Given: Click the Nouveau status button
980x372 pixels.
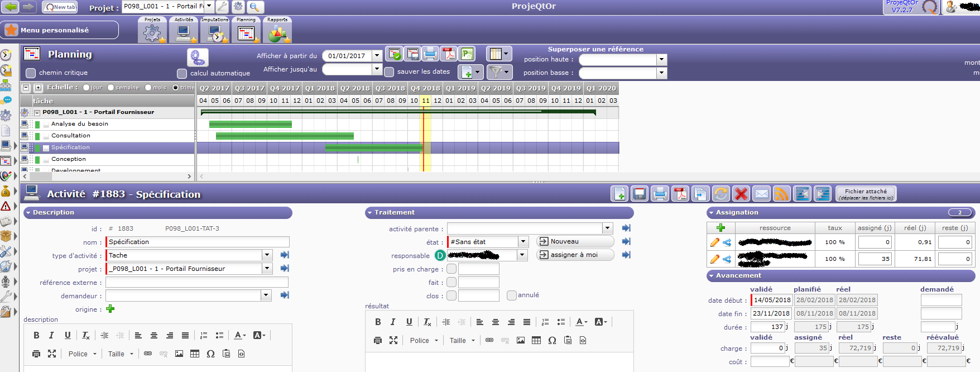Looking at the screenshot, I should pyautogui.click(x=575, y=241).
